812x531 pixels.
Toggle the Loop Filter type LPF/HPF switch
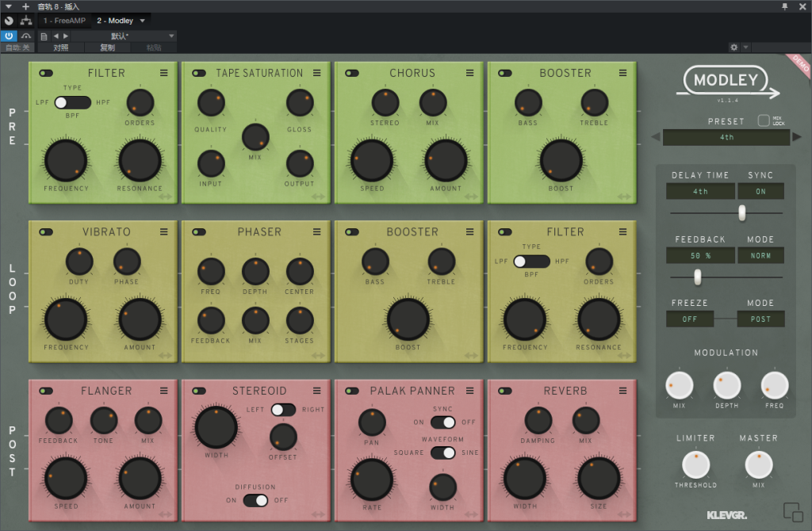point(531,262)
